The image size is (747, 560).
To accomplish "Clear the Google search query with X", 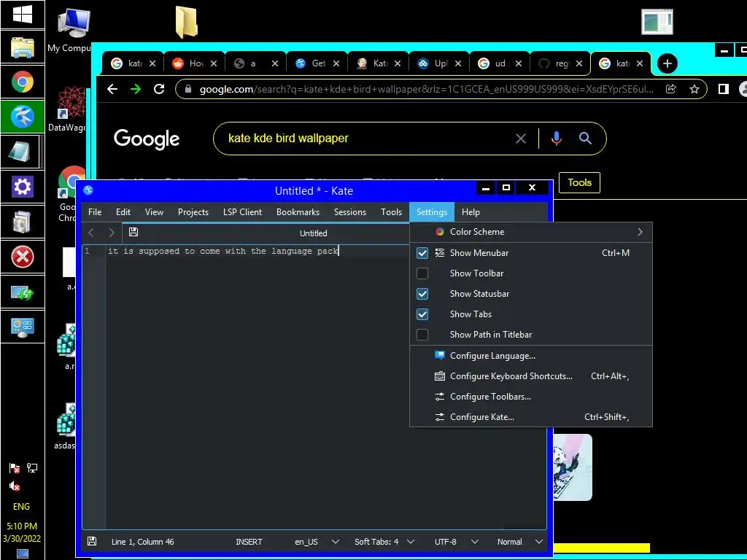I will coord(521,139).
